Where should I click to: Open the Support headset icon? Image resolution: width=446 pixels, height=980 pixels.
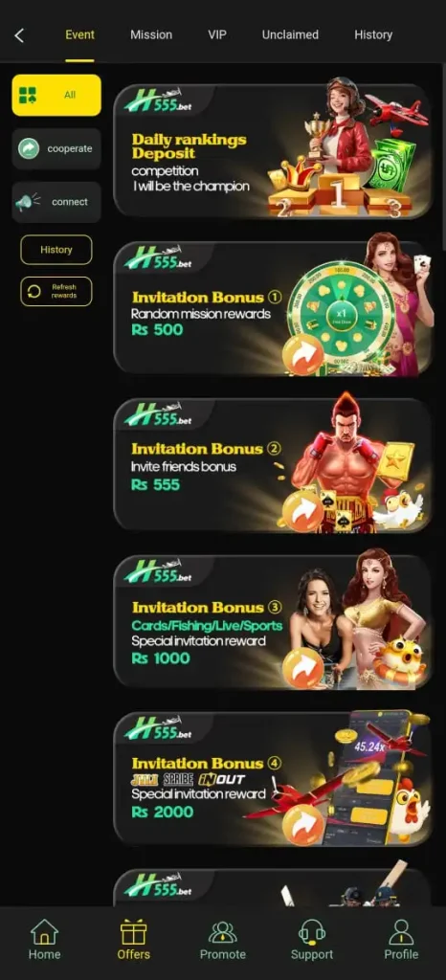(x=312, y=932)
